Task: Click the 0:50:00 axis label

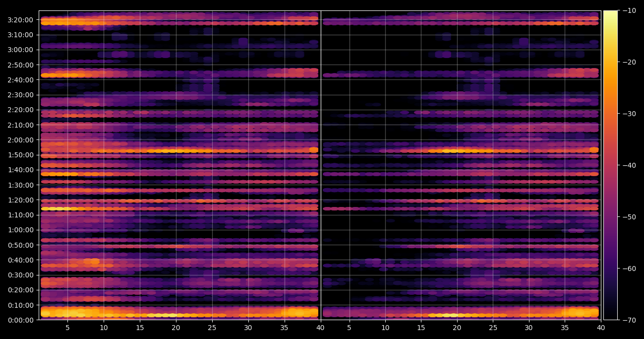Action: pos(21,245)
